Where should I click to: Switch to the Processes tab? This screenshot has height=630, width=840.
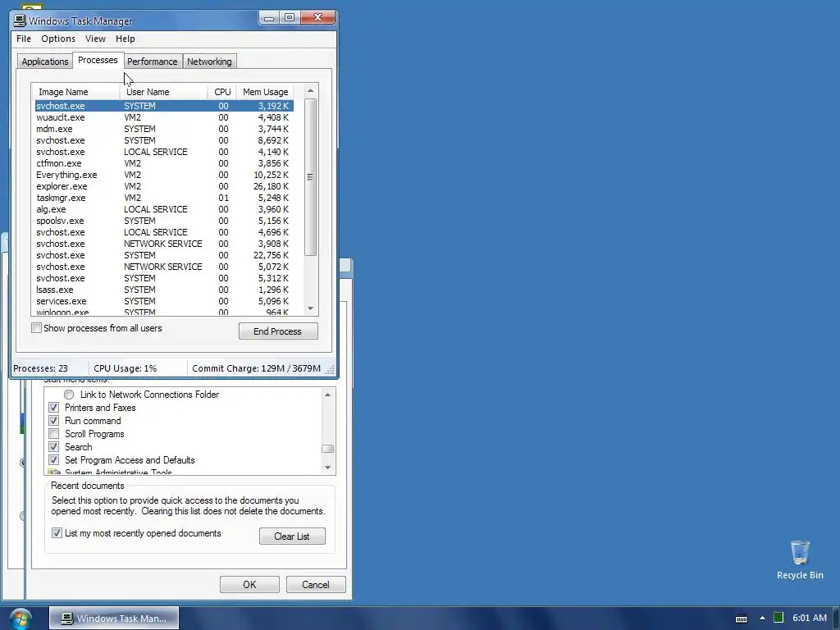98,60
